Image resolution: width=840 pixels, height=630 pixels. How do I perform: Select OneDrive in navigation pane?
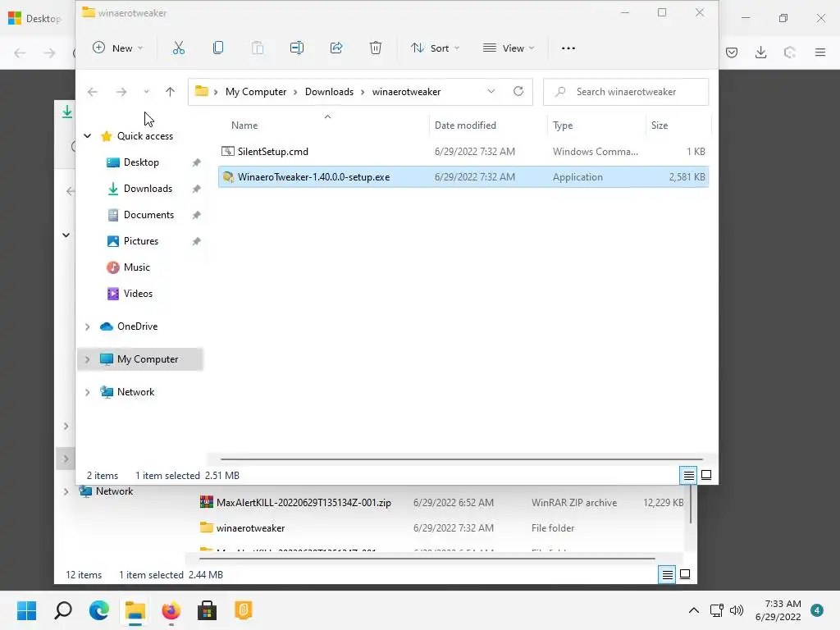[137, 326]
